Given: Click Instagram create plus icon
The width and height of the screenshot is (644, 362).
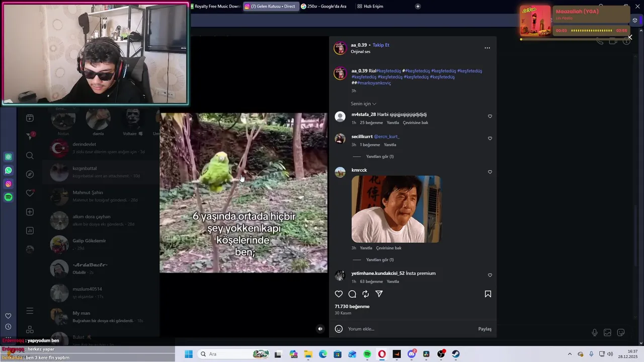Looking at the screenshot, I should click(30, 212).
